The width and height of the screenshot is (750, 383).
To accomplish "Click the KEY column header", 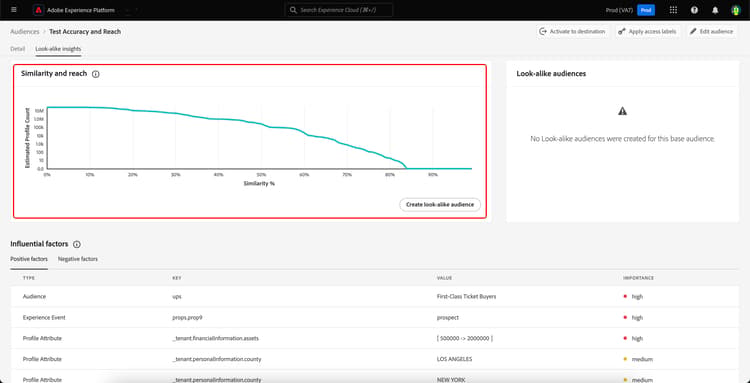I will coord(176,278).
